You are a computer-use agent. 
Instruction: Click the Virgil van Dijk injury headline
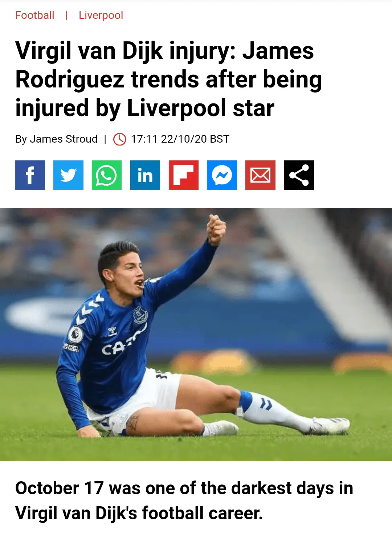pyautogui.click(x=169, y=79)
